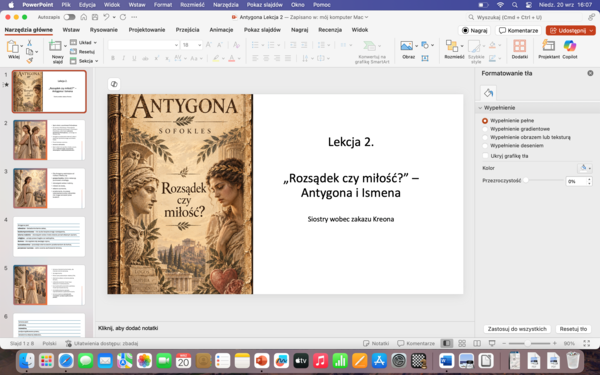Switch to Przejścia ribbon tab
The height and width of the screenshot is (375, 600).
[187, 30]
